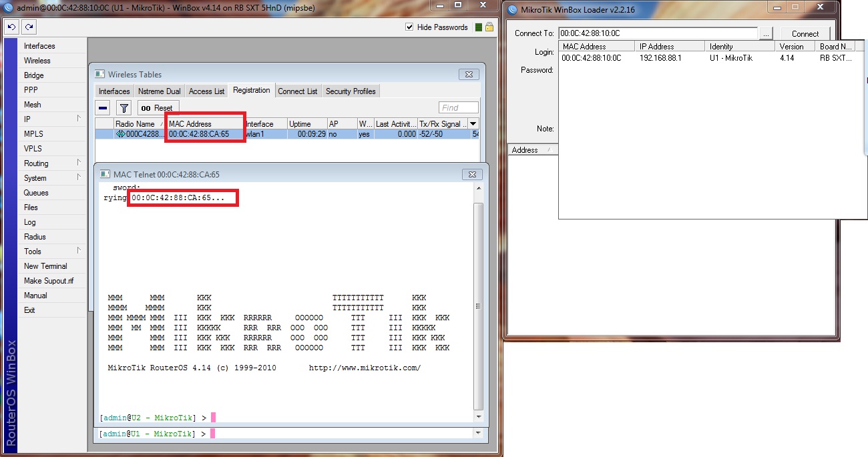Click the Undo arrow in WinBox toolbar

coord(11,27)
